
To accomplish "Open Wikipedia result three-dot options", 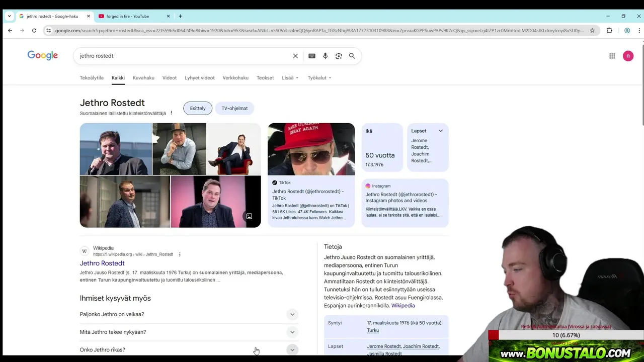I will coord(180,254).
